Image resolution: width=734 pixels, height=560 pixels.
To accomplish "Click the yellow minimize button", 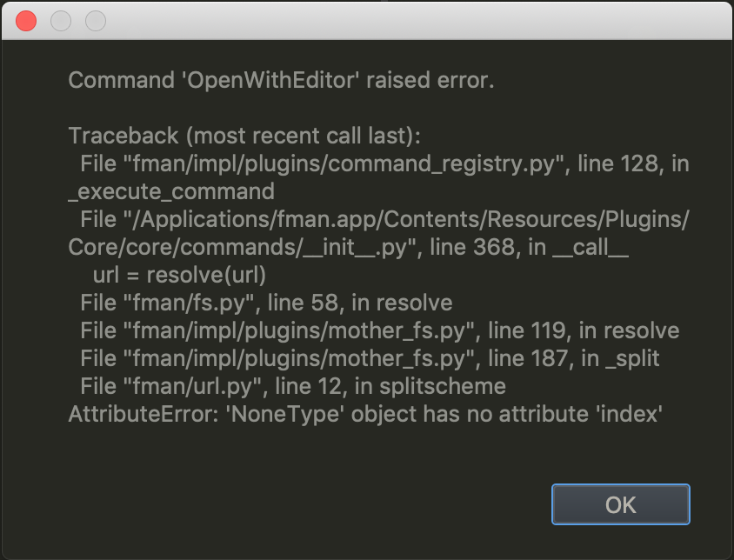I will (x=60, y=20).
